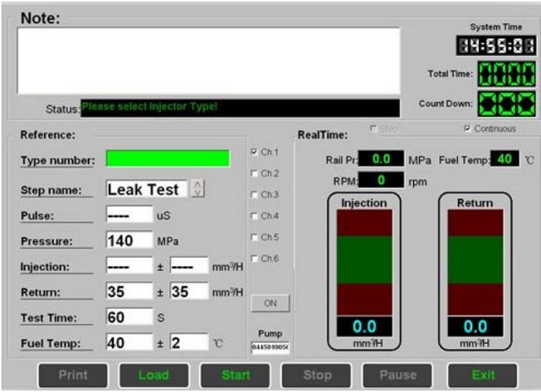Click the Start button
The width and height of the screenshot is (541, 392).
coord(237,375)
